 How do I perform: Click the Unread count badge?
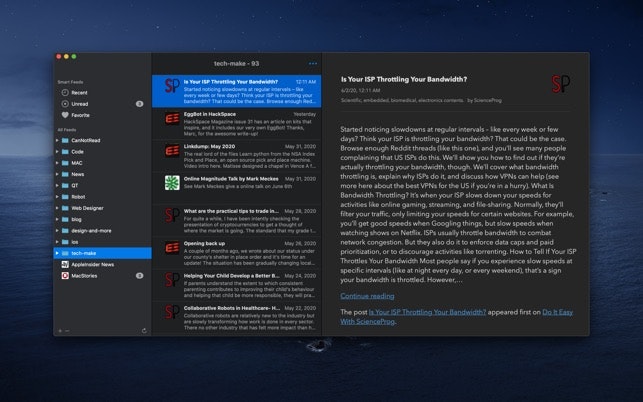(139, 104)
